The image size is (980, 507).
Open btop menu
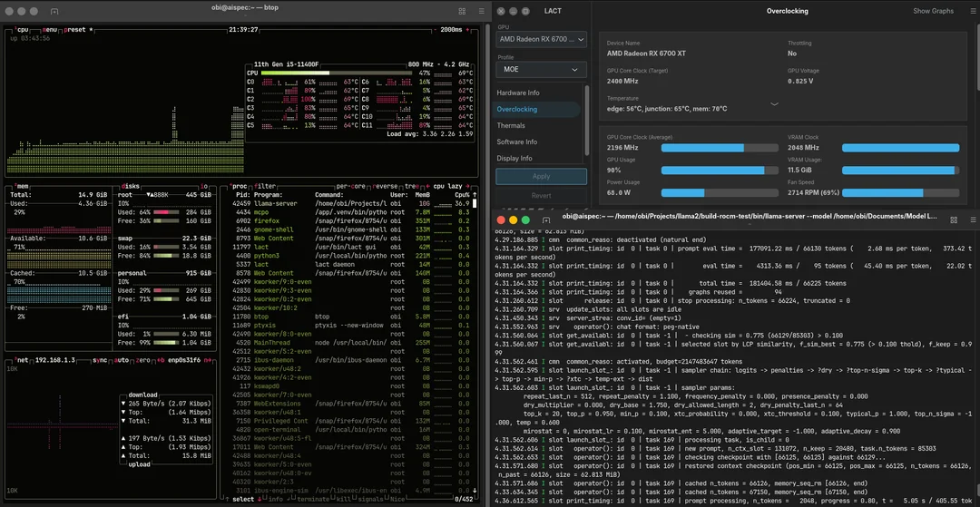51,29
